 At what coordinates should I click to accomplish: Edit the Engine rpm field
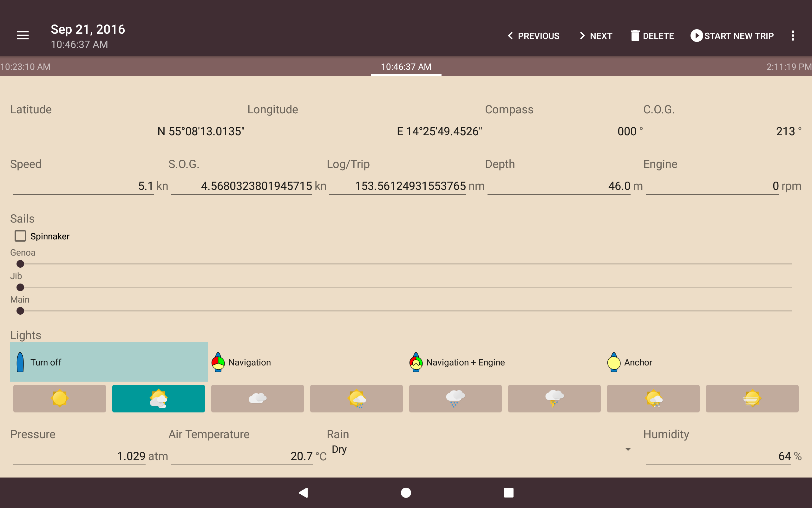712,186
